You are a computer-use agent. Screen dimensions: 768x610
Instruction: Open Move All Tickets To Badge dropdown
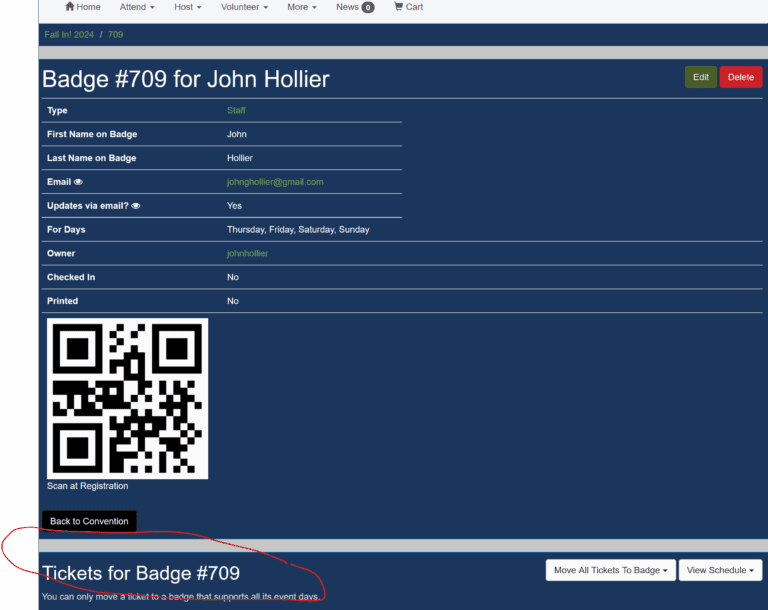tap(610, 570)
